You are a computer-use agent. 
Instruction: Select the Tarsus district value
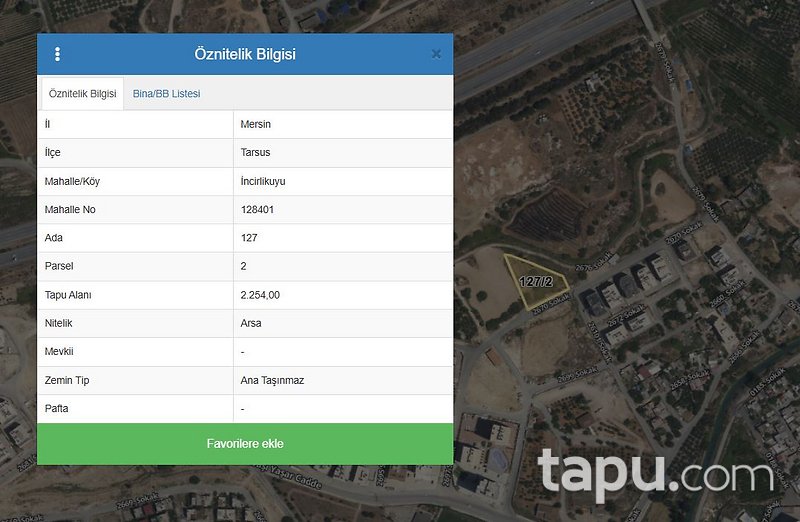(x=256, y=153)
